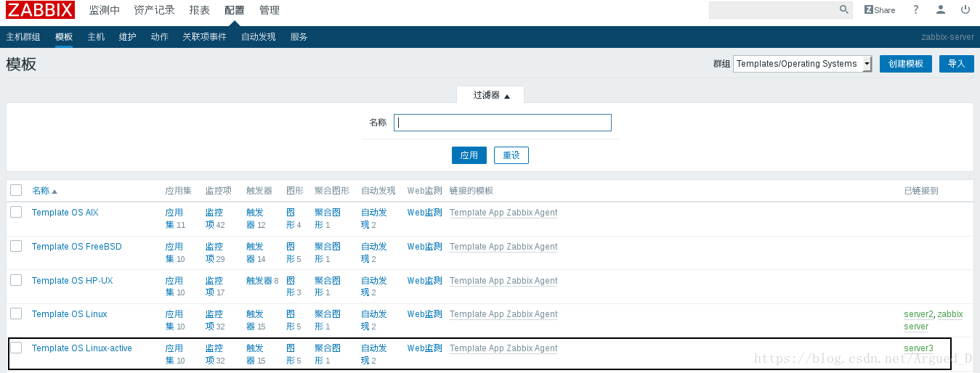
Task: Open the 监测中 top menu
Action: (x=104, y=10)
